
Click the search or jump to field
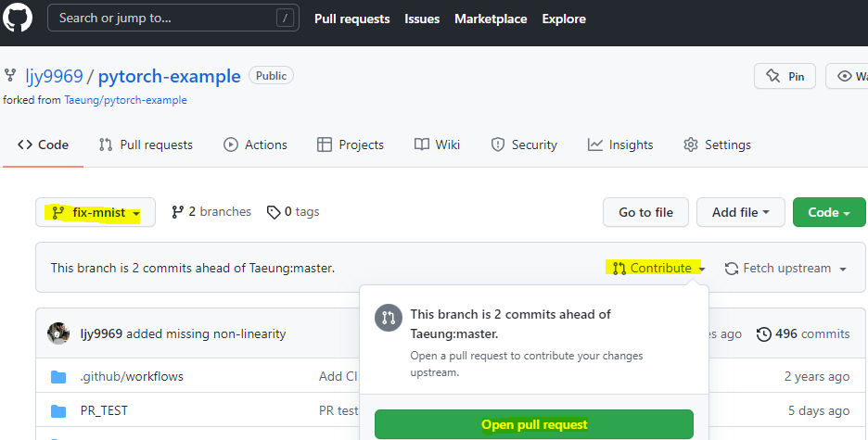point(173,18)
